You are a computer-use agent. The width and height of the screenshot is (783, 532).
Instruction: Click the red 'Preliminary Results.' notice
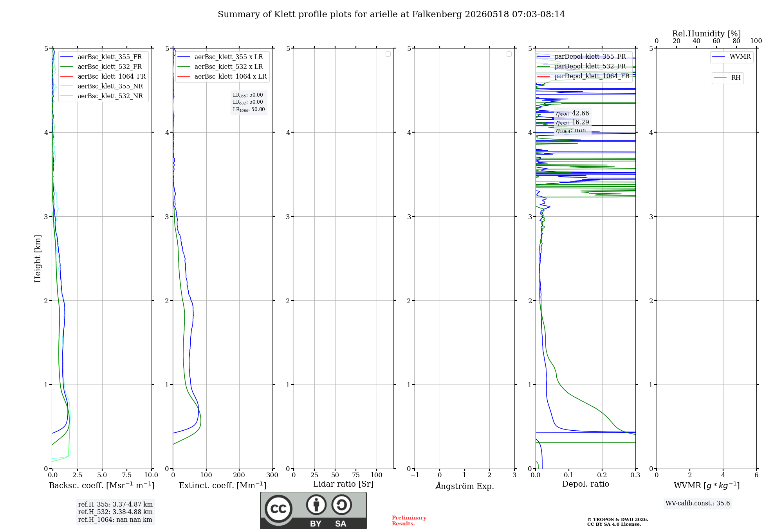click(x=409, y=521)
